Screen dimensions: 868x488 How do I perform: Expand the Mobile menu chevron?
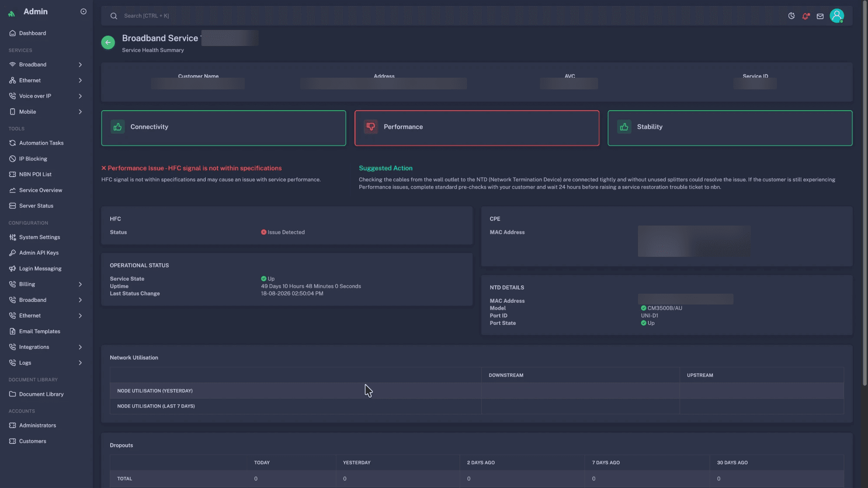(80, 112)
